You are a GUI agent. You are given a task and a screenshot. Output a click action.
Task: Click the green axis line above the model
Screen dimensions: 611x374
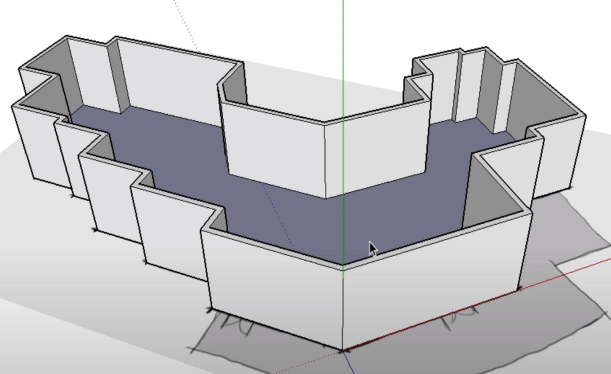[x=343, y=58]
